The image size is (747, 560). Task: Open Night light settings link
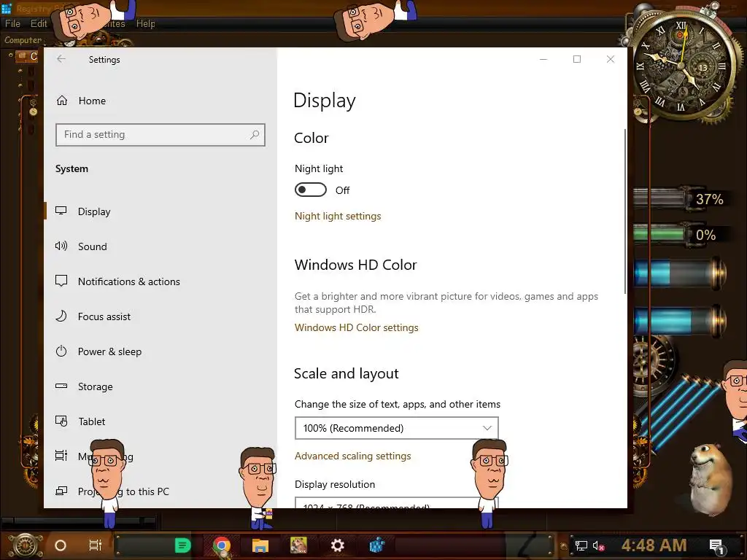pyautogui.click(x=338, y=216)
